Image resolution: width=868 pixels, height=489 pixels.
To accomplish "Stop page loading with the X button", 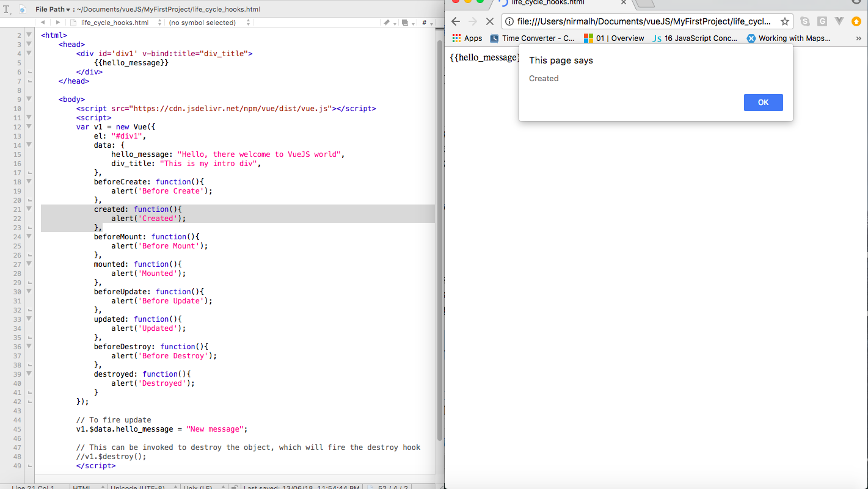I will coord(489,21).
